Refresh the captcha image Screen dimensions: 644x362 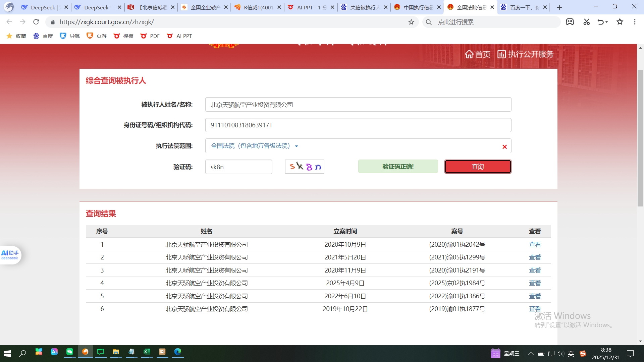(x=305, y=167)
